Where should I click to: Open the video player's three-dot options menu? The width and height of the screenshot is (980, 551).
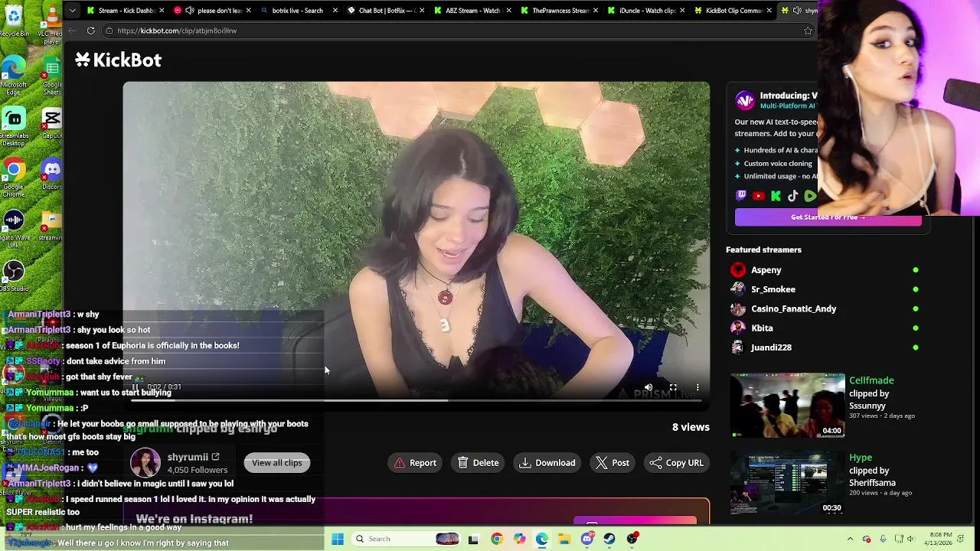(x=697, y=387)
